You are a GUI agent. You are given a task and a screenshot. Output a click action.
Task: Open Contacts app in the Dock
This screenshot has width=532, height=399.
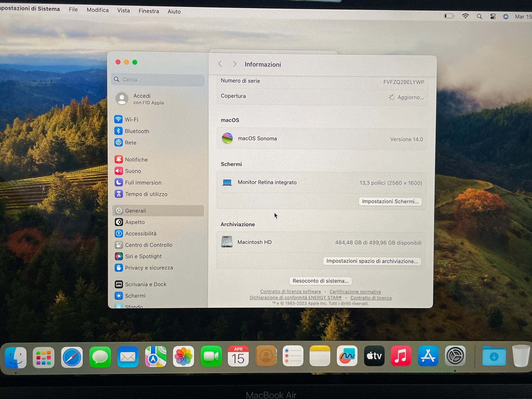pyautogui.click(x=266, y=356)
